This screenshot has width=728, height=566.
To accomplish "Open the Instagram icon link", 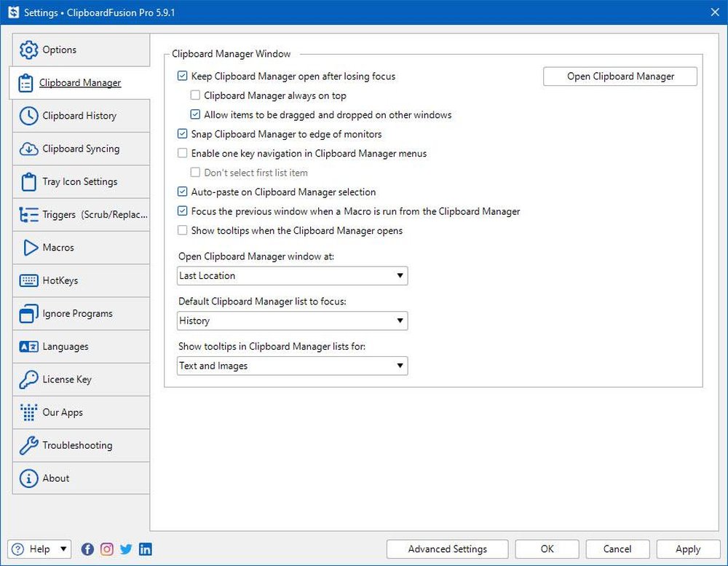I will tap(107, 549).
